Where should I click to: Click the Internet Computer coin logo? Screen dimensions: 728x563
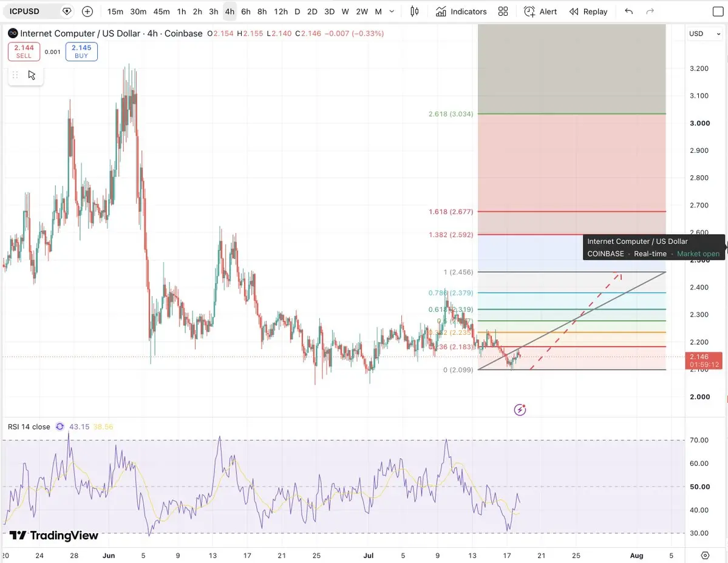[x=13, y=33]
